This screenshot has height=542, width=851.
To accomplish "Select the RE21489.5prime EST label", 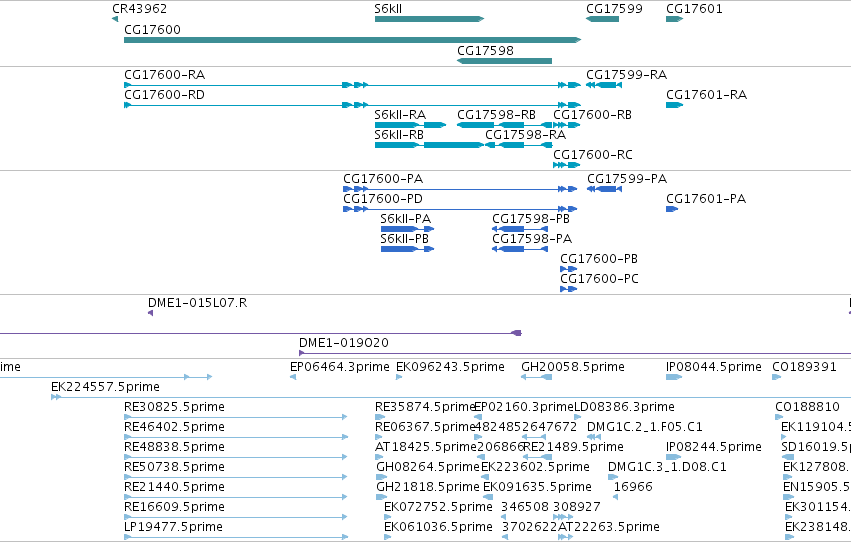I will (573, 447).
